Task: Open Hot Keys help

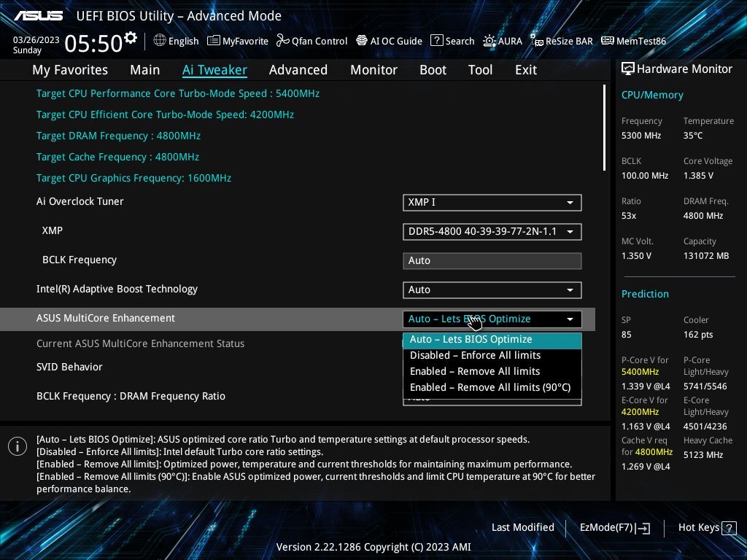Action: (x=707, y=528)
